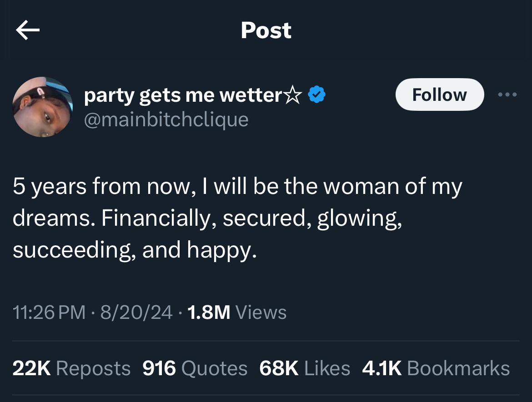The image size is (532, 402).
Task: Tap the 'Post' header title
Action: (x=266, y=30)
